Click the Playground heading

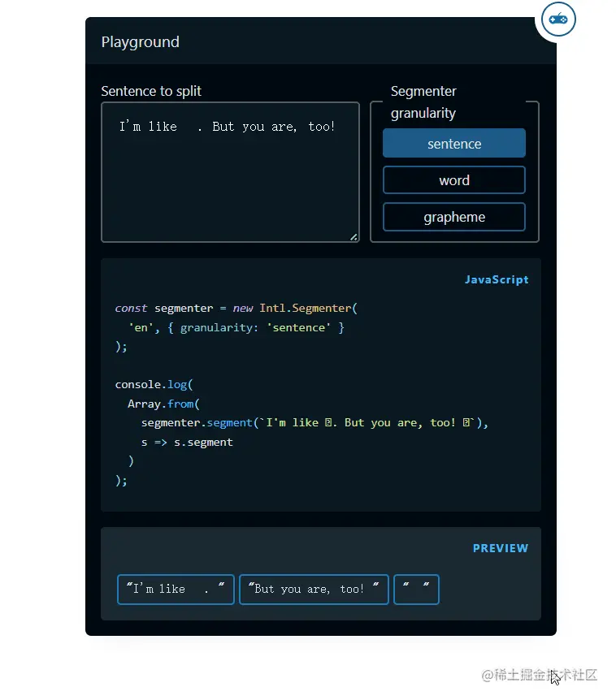(x=141, y=42)
